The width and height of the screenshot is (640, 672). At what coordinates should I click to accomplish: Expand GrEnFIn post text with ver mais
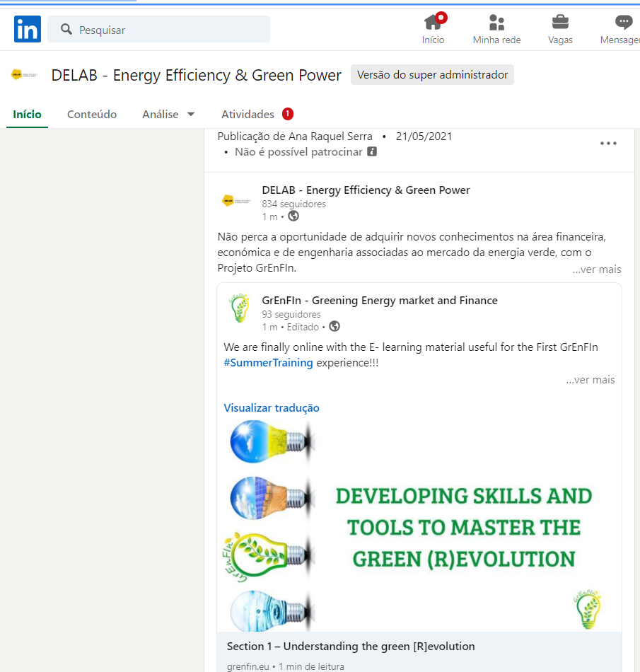pyautogui.click(x=590, y=380)
